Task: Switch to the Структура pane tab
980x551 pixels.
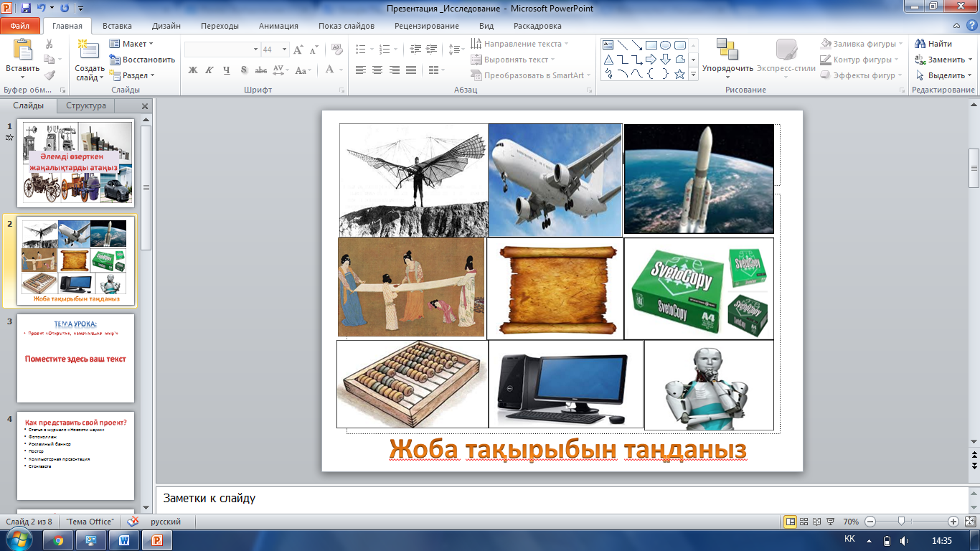Action: (86, 105)
